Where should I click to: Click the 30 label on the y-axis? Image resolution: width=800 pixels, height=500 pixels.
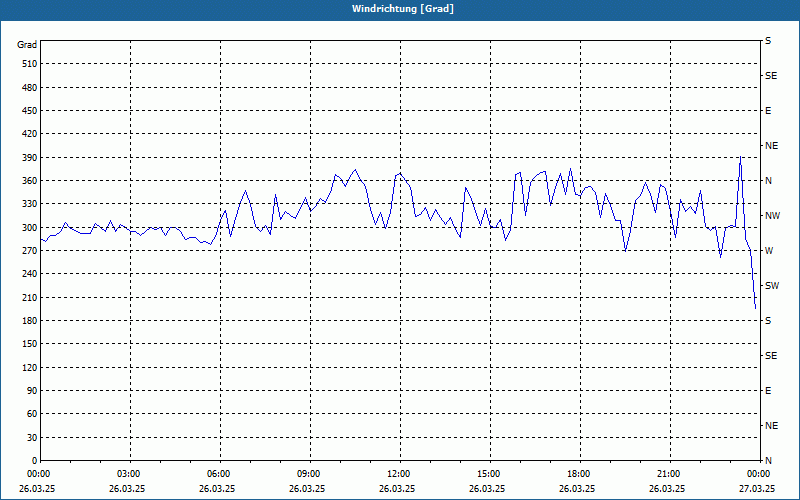32,438
